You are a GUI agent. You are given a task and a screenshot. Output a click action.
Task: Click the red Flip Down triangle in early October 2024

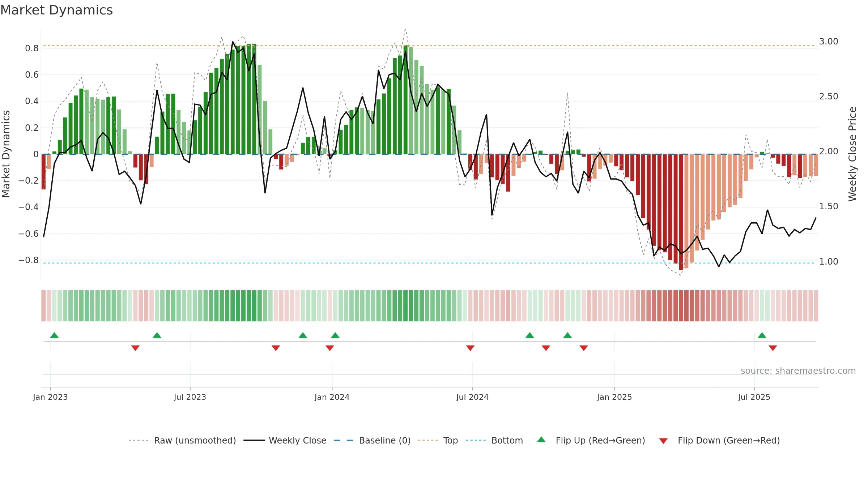tap(546, 348)
